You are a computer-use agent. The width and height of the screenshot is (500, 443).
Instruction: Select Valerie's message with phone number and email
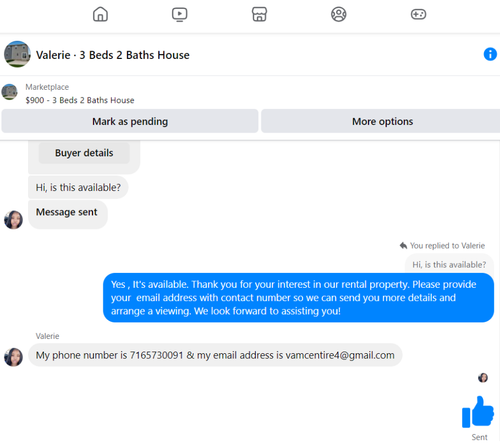215,355
